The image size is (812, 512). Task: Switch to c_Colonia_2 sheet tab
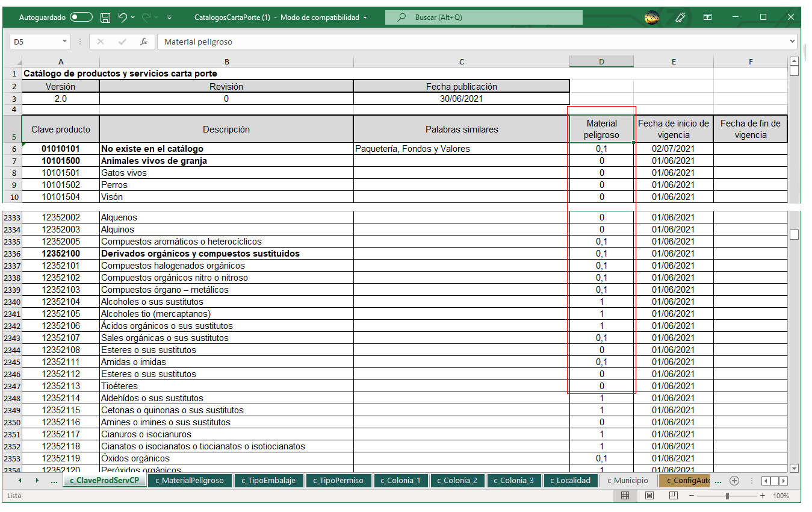point(457,481)
